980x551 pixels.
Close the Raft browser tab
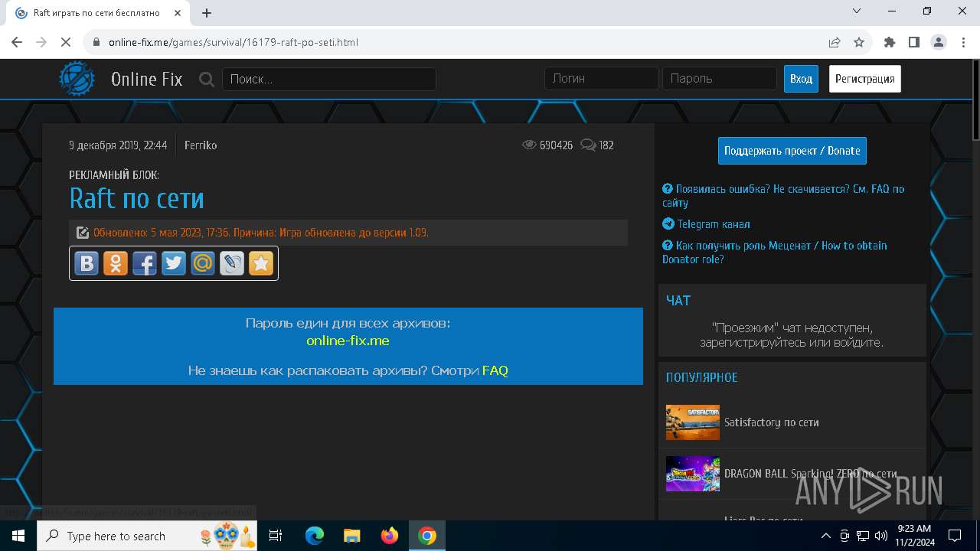(x=178, y=13)
